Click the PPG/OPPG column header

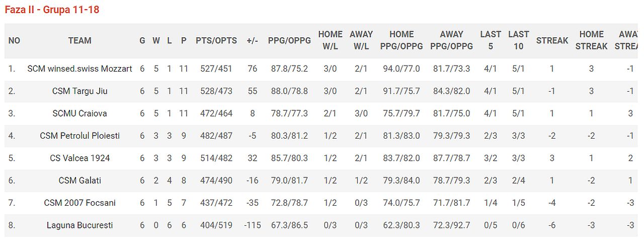click(289, 40)
